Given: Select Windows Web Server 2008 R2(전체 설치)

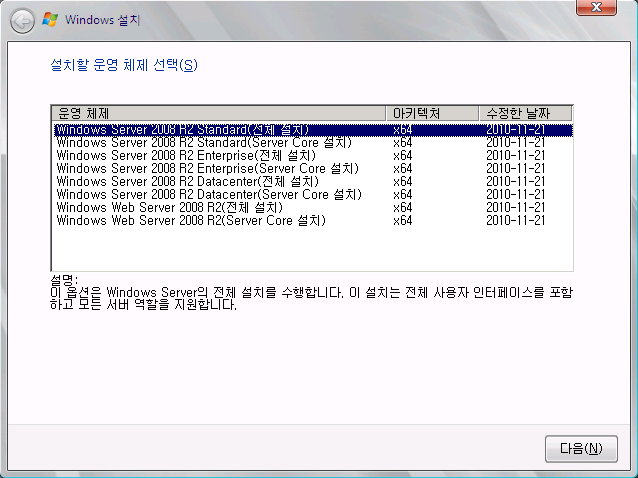Looking at the screenshot, I should [313, 208].
